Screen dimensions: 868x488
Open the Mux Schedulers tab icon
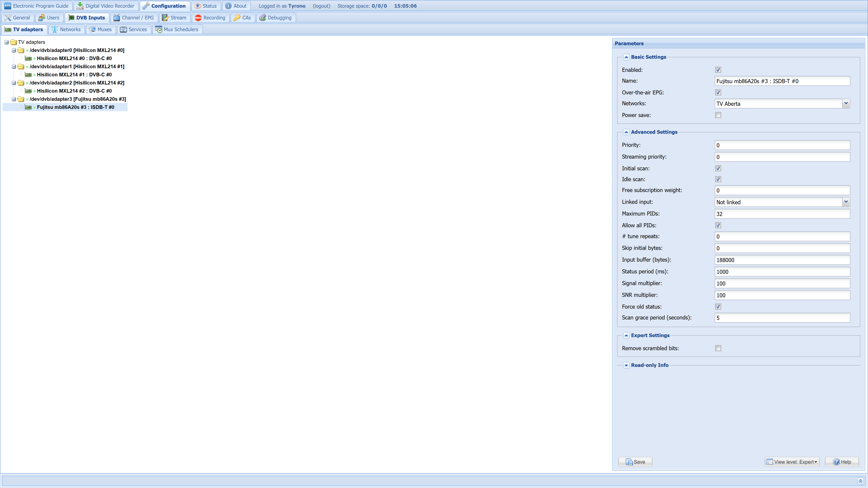coord(158,29)
